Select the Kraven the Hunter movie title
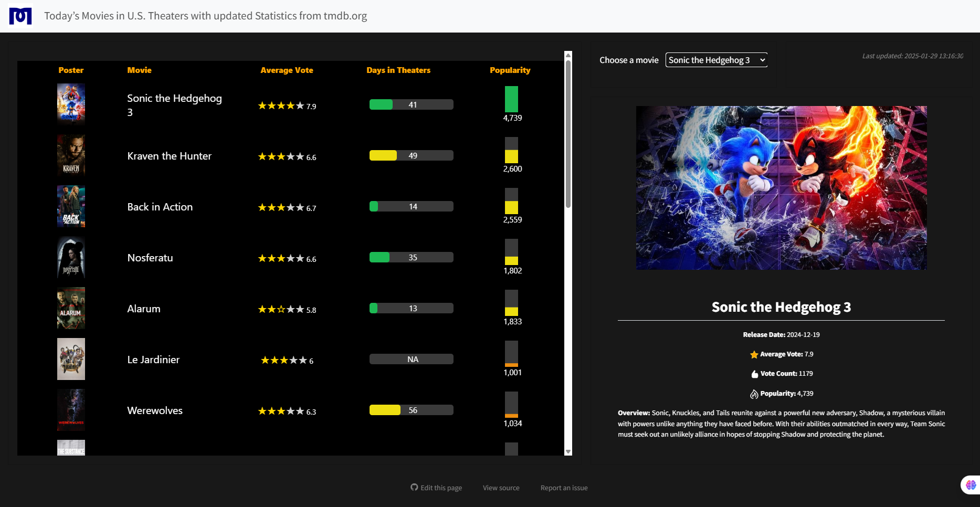 coord(169,156)
